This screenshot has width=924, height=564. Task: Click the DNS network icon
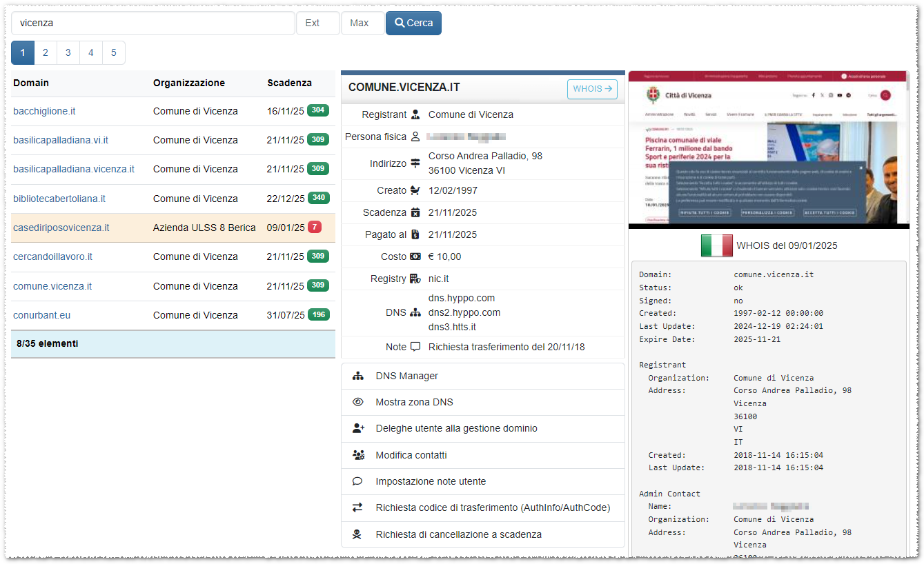pyautogui.click(x=415, y=312)
